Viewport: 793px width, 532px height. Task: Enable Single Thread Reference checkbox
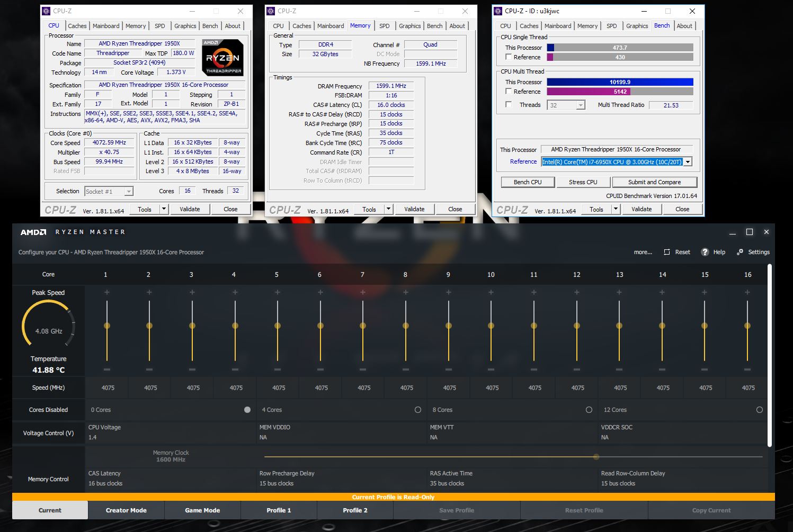[x=509, y=57]
